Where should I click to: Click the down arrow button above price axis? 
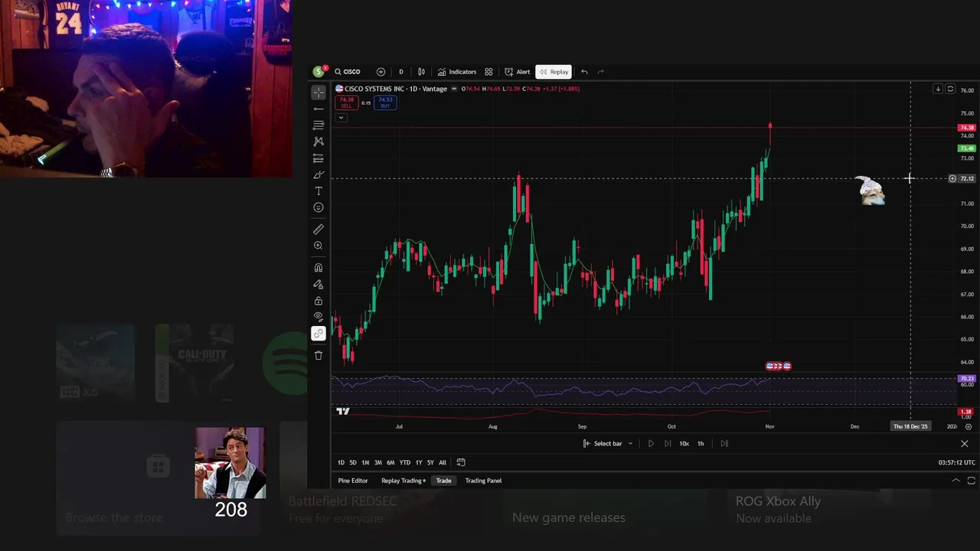[937, 89]
